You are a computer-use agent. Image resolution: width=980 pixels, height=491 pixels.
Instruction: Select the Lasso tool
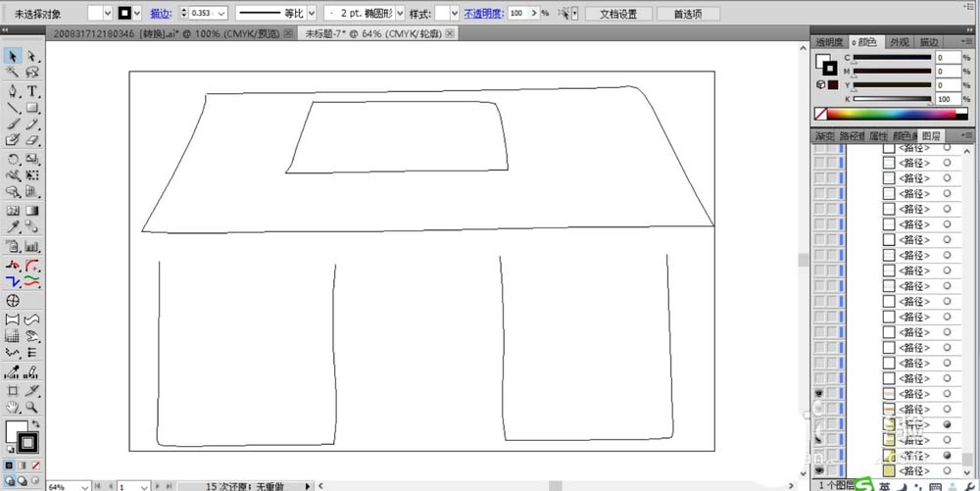(x=32, y=73)
